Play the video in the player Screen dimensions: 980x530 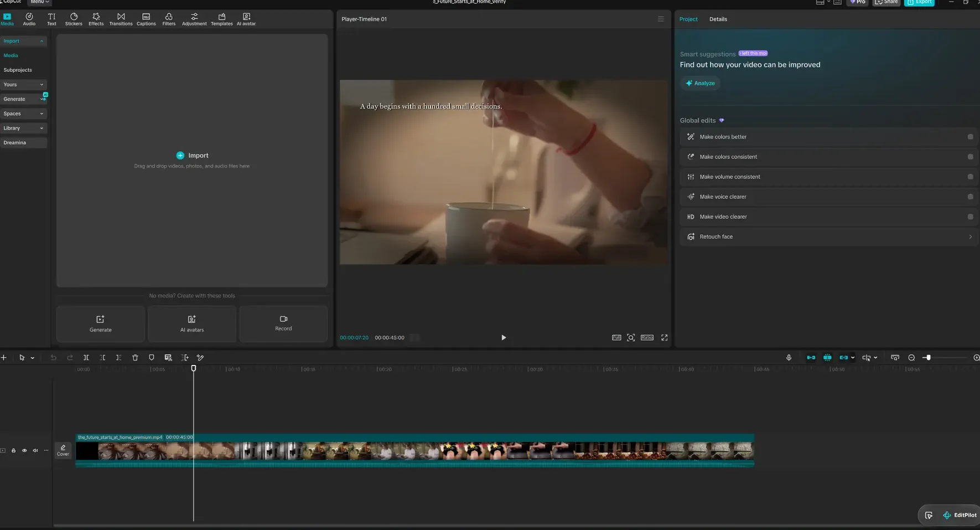point(504,337)
